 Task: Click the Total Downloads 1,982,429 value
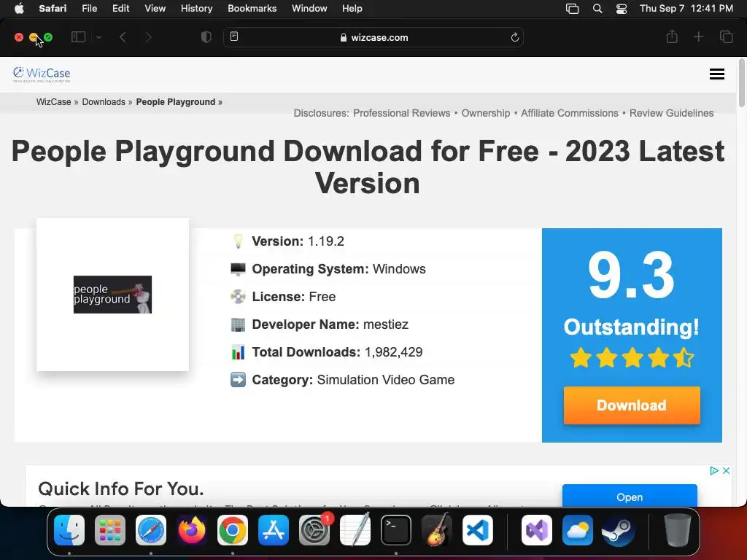(x=393, y=352)
